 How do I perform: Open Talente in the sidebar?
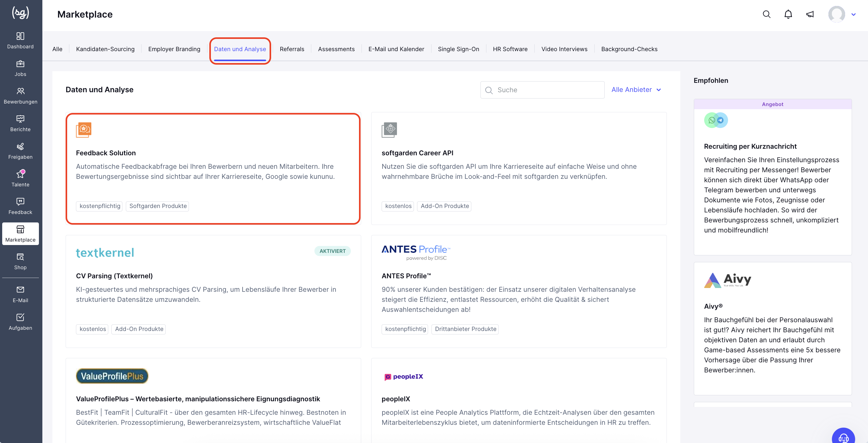tap(20, 179)
